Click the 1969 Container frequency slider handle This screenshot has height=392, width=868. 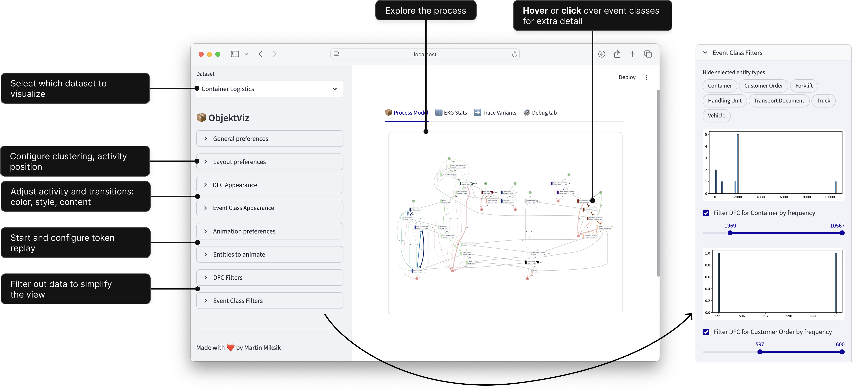[730, 233]
